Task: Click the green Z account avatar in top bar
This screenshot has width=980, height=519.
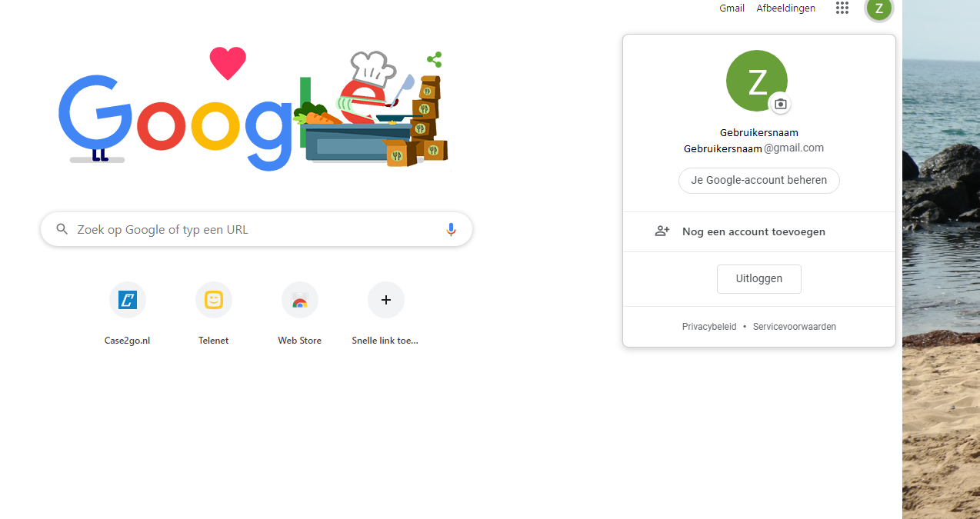Action: click(x=879, y=8)
